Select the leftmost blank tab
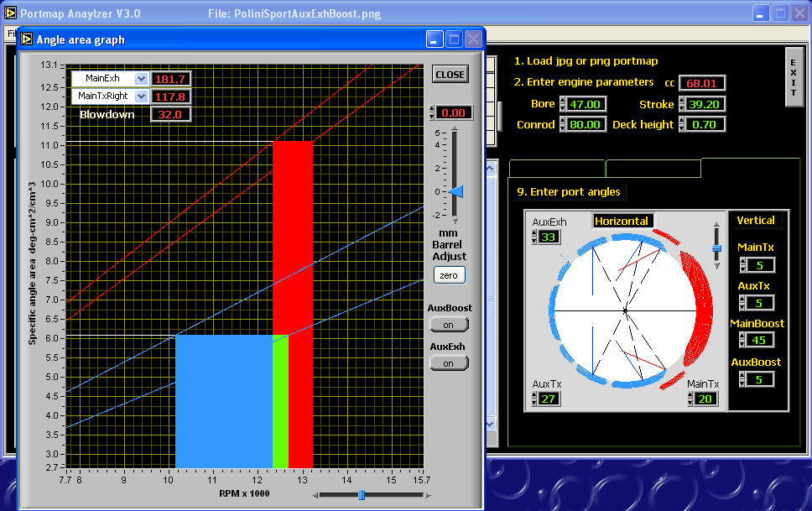 557,169
